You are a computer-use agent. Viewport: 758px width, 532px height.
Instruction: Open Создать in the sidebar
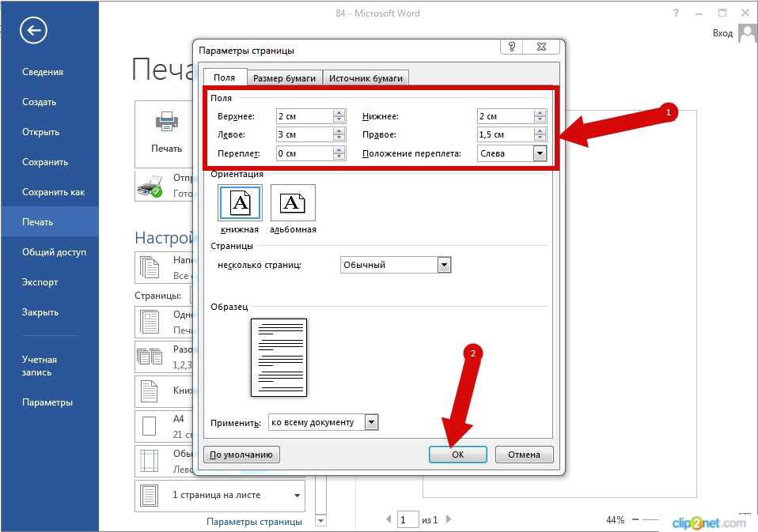tap(39, 102)
